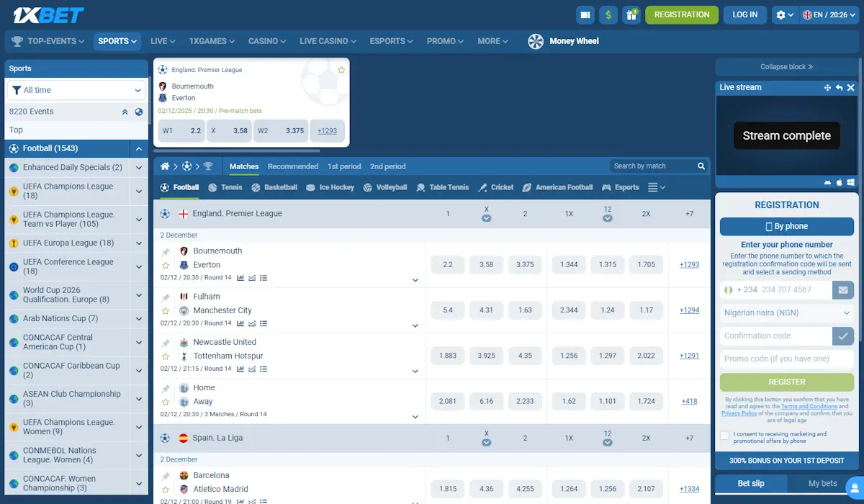Click the Collapse block button
Screen dimensions: 864x504
tap(786, 66)
